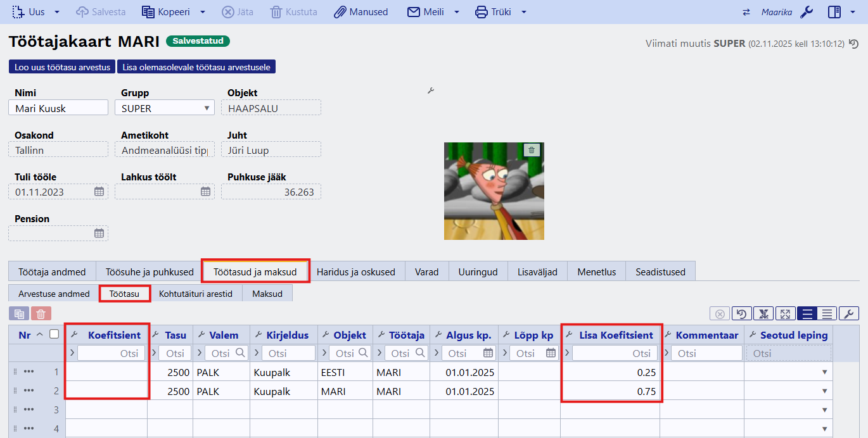The height and width of the screenshot is (438, 868).
Task: Click Lisa olemasolevale töötasu arvestusele button
Action: point(196,67)
